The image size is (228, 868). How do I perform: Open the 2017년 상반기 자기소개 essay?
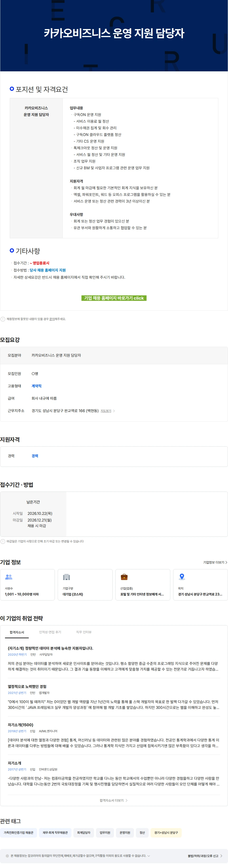(x=14, y=763)
